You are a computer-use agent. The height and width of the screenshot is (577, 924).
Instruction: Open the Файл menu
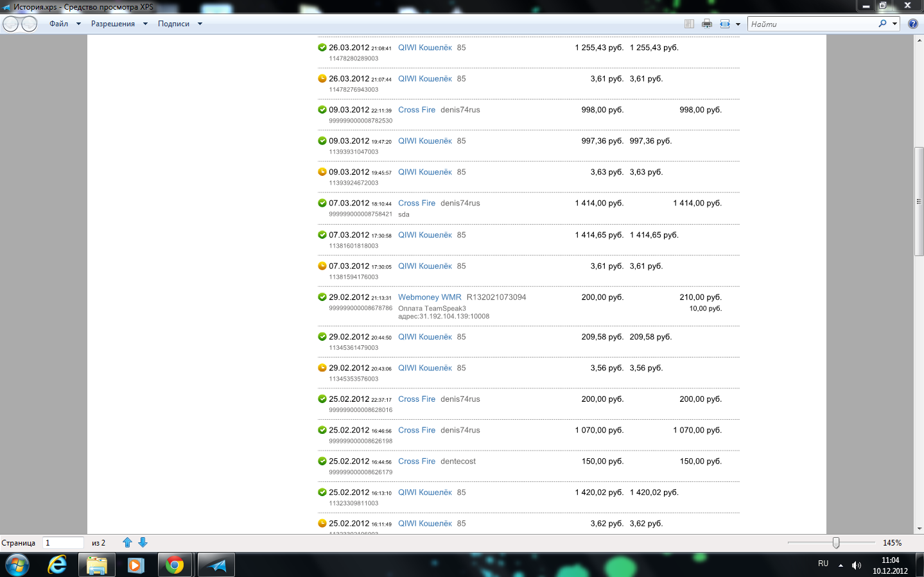[65, 24]
